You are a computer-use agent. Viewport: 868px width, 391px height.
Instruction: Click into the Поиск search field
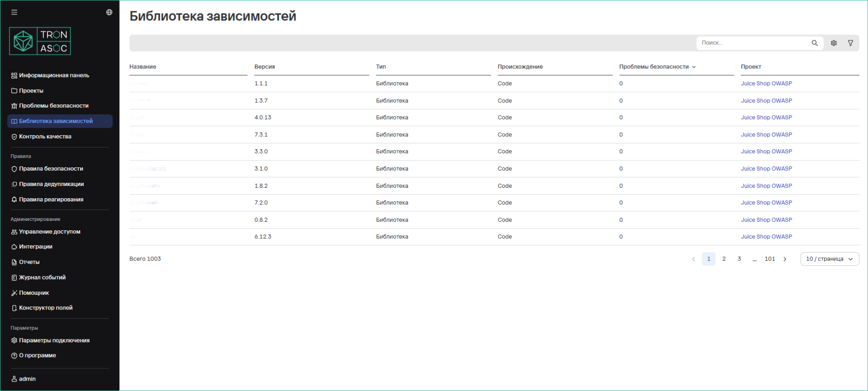pyautogui.click(x=752, y=43)
